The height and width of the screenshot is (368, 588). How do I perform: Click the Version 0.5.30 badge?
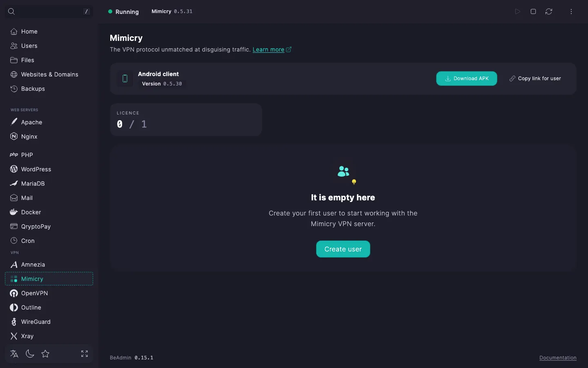point(162,84)
